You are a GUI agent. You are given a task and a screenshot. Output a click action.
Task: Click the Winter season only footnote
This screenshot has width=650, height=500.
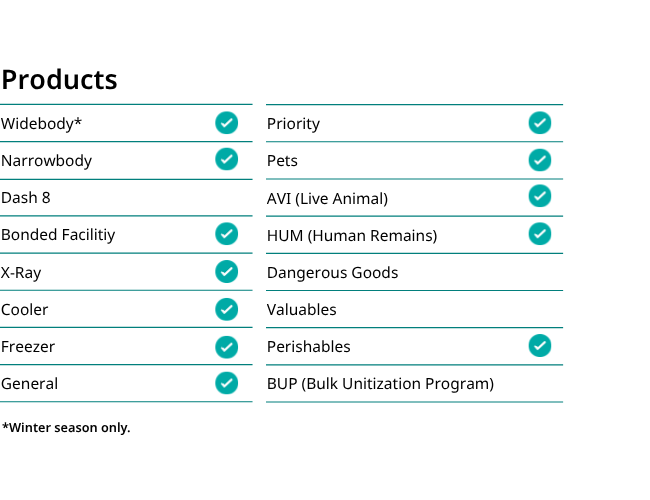click(66, 427)
